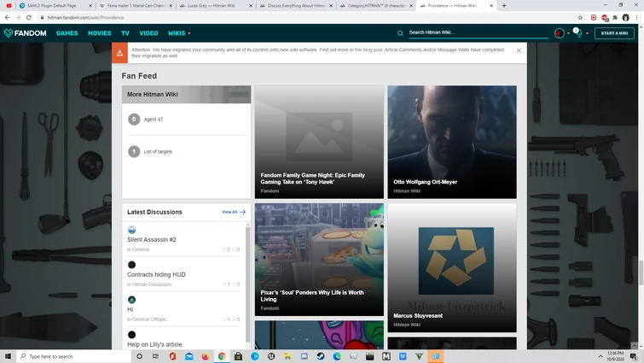This screenshot has height=363, width=644.
Task: Bookmark this page with star icon
Action: tap(580, 18)
